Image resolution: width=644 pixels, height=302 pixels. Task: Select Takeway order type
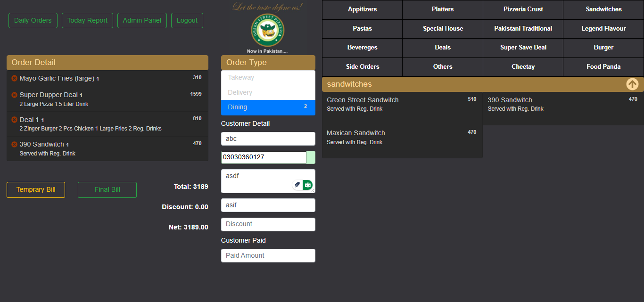pyautogui.click(x=268, y=78)
